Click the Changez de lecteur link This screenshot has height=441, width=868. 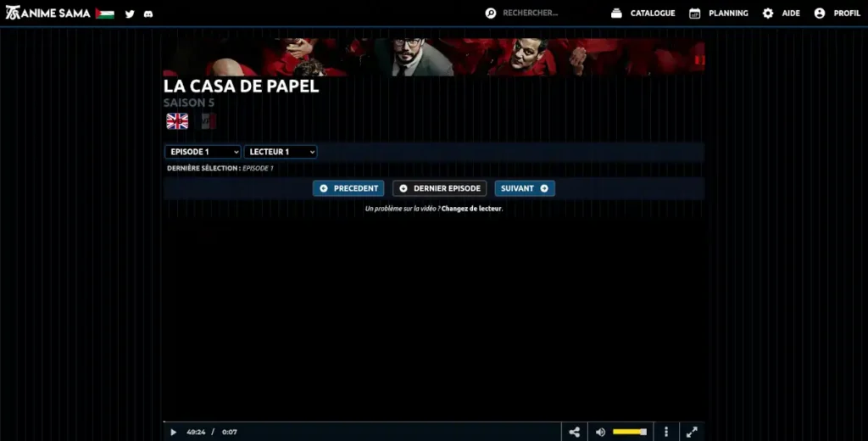coord(471,209)
